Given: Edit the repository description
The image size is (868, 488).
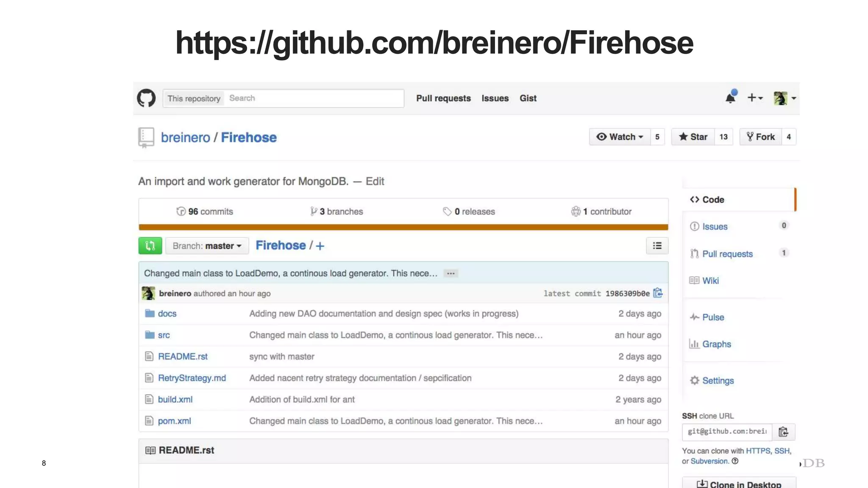Looking at the screenshot, I should coord(375,181).
